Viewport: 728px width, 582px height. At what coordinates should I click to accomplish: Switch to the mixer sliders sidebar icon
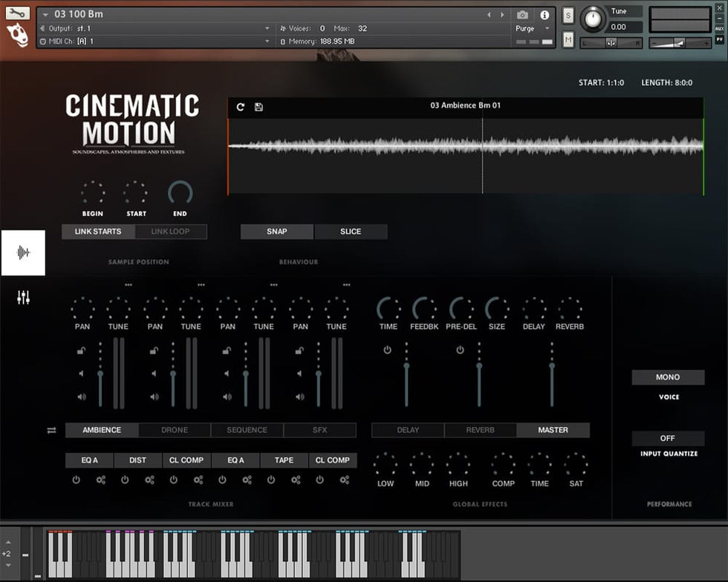(23, 298)
